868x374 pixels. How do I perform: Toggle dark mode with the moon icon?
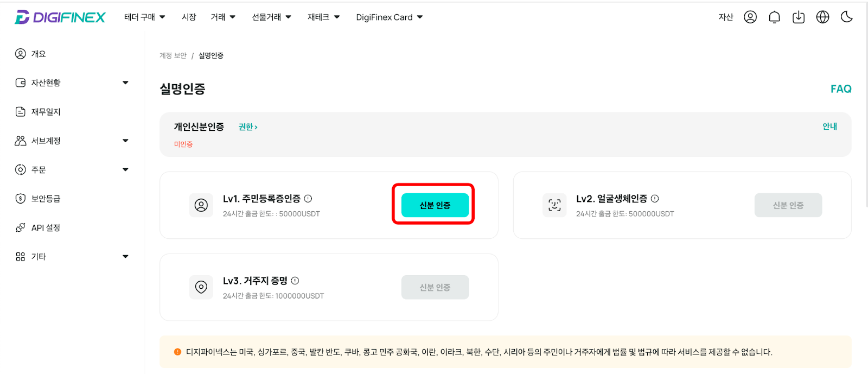[847, 17]
